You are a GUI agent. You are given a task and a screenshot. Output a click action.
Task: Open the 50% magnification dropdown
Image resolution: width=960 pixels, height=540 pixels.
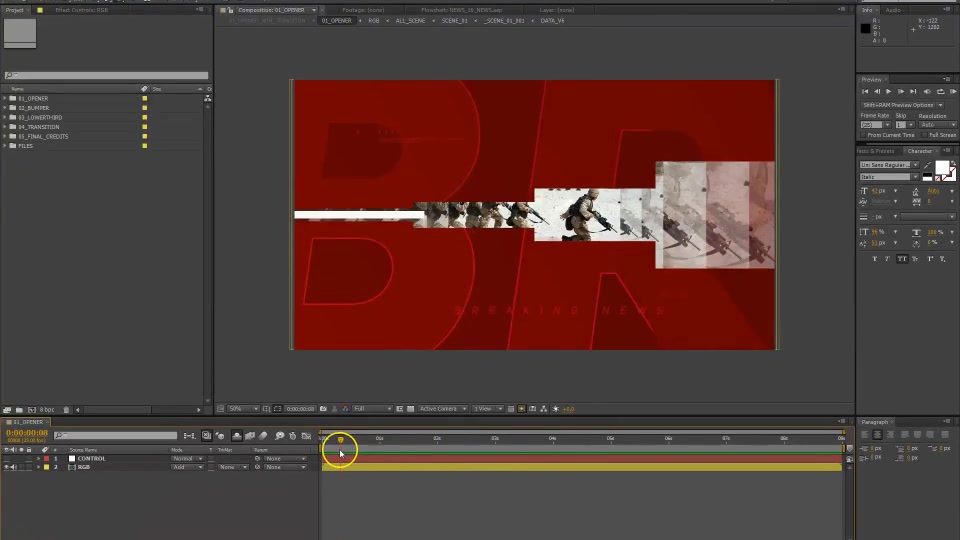243,409
